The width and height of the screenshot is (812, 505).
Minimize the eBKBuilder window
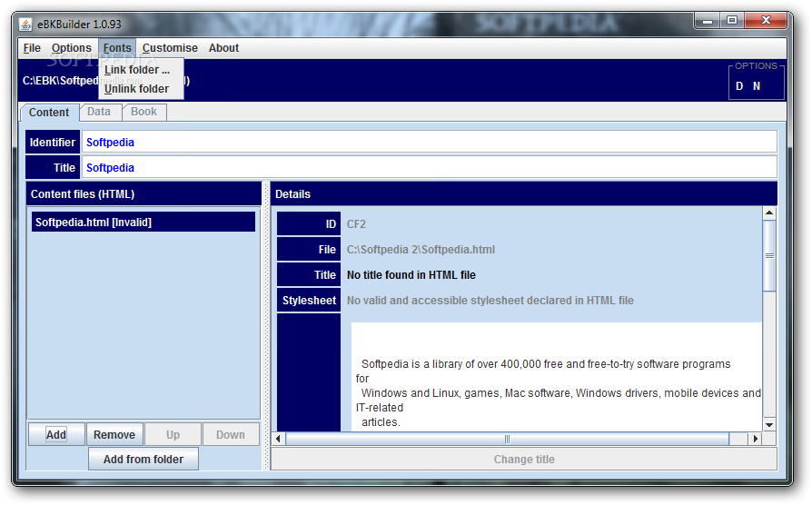tap(708, 21)
